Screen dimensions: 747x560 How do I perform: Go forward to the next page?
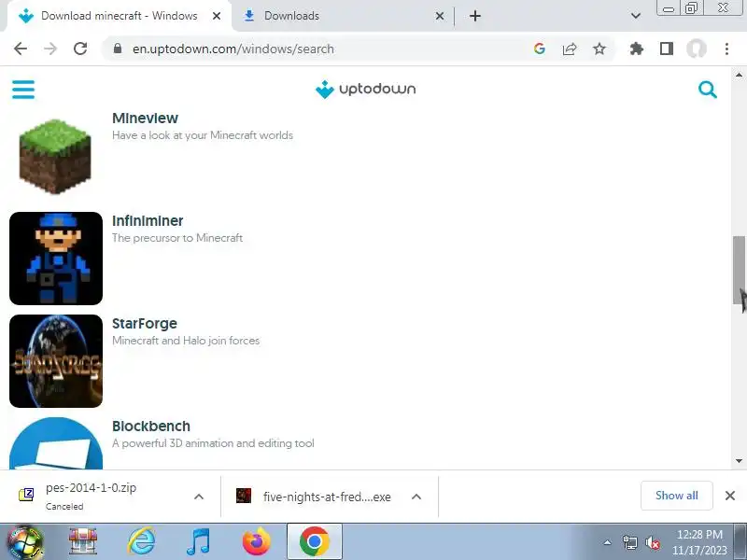(x=50, y=49)
